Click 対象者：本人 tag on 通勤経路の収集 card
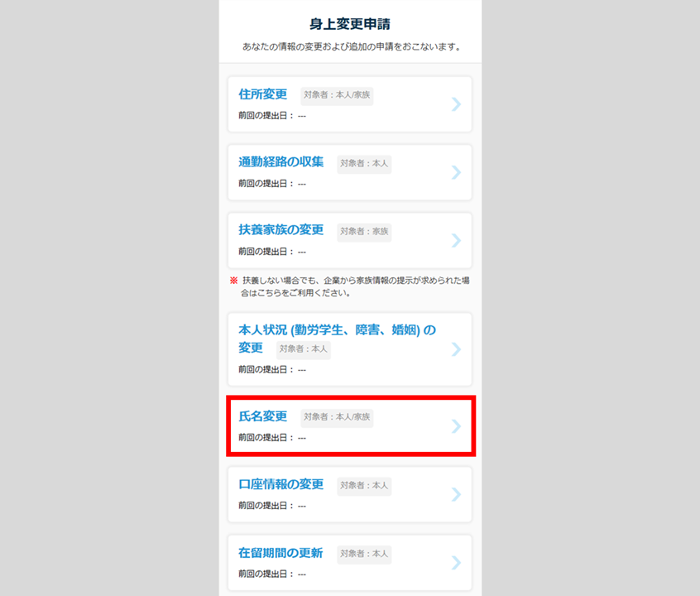The image size is (700, 596). tap(364, 164)
